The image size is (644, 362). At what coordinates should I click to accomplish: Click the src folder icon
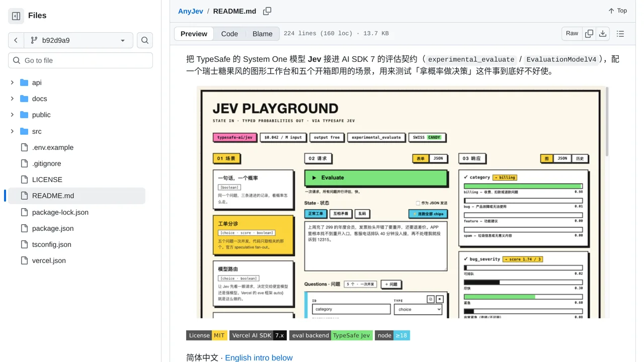[x=24, y=131]
